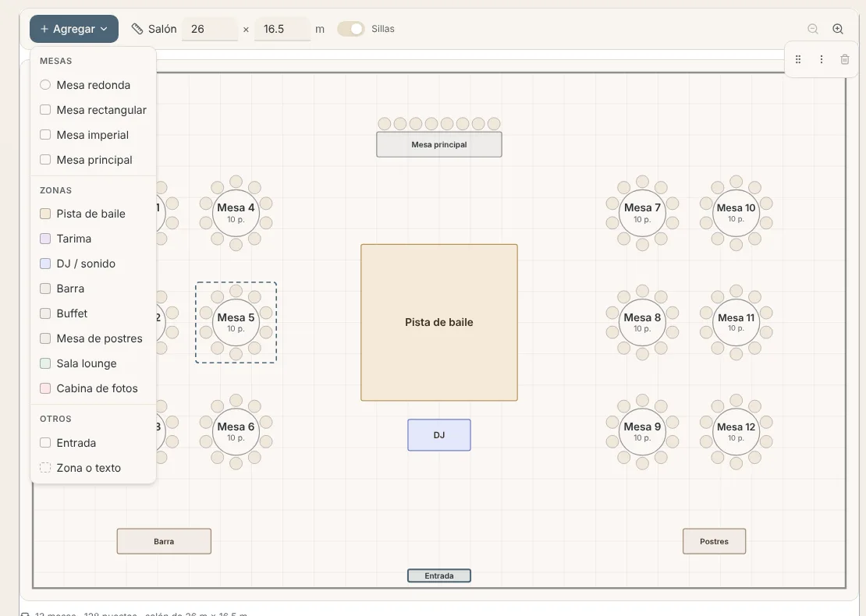Select Cabina de fotos option
The image size is (866, 616).
[94, 388]
